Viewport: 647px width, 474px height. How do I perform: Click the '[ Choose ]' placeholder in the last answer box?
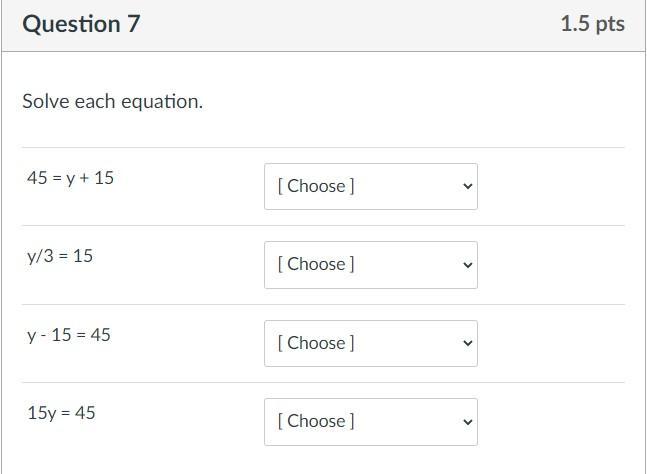pyautogui.click(x=316, y=422)
